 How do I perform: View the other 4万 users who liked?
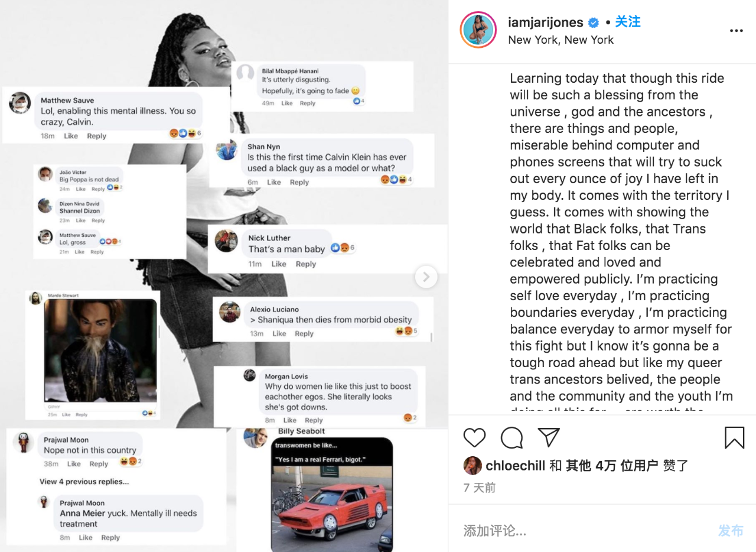tap(612, 466)
